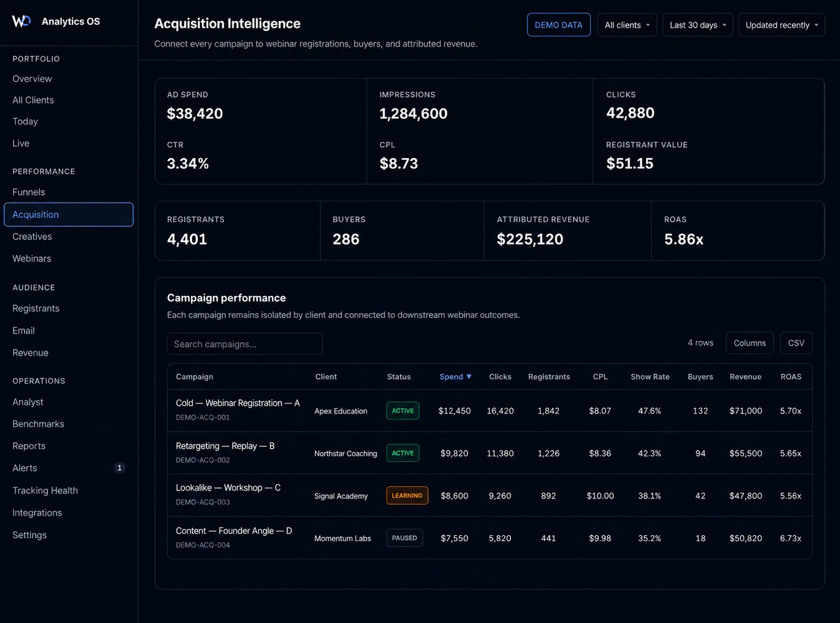The image size is (840, 623).
Task: Open Tracking Health
Action: [45, 490]
